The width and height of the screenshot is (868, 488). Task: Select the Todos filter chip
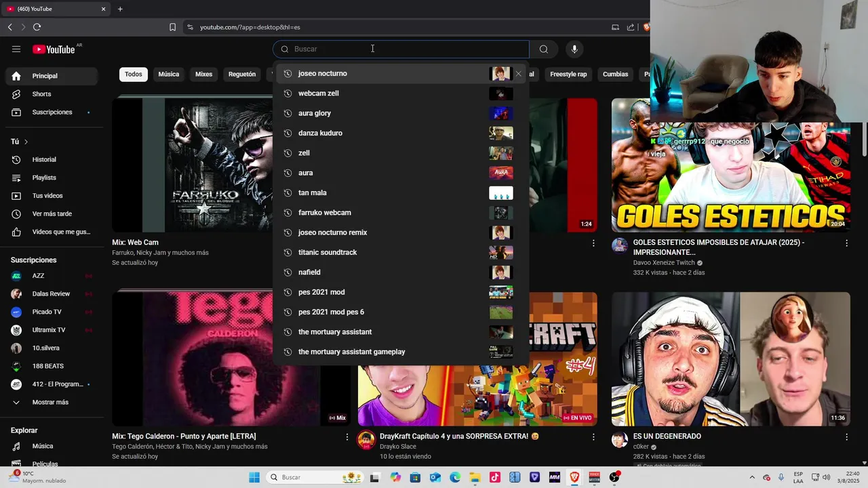(134, 74)
